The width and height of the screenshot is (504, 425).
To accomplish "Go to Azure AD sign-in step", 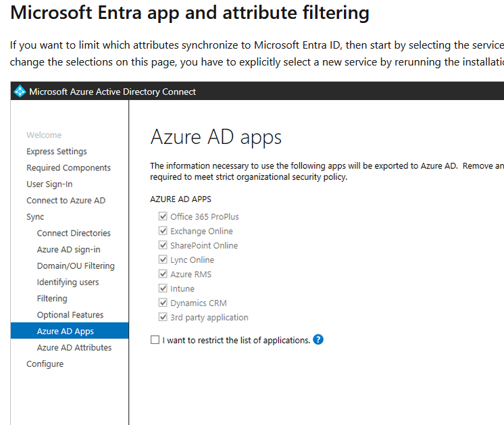I will [x=68, y=250].
